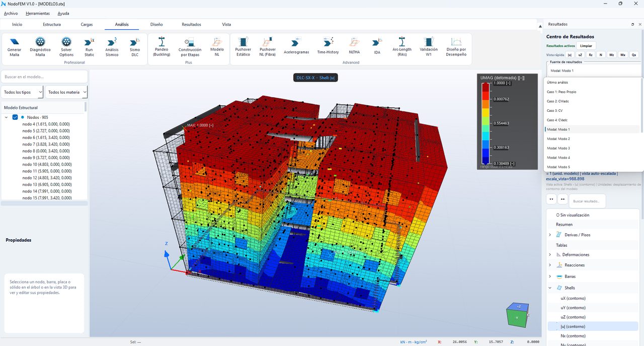The height and width of the screenshot is (346, 644).
Task: Expand the Derivas / Pisos group
Action: [x=550, y=235]
